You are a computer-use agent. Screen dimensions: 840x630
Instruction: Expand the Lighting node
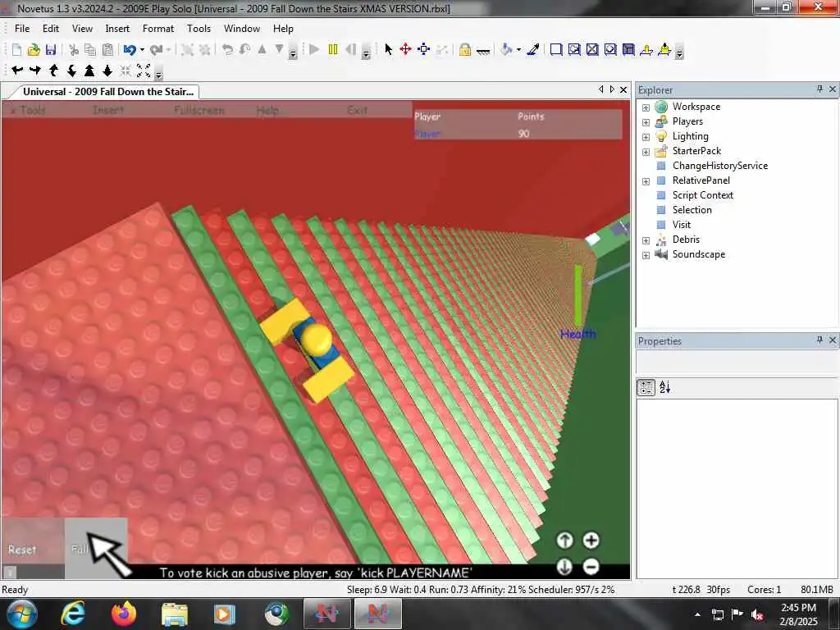[x=646, y=137]
